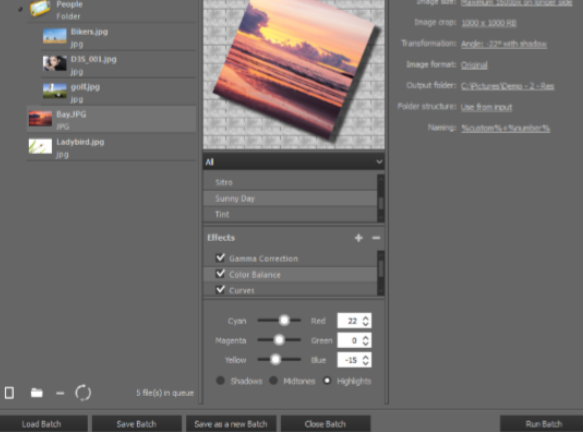Select golf.jpg file row
583x432 pixels.
(x=118, y=92)
